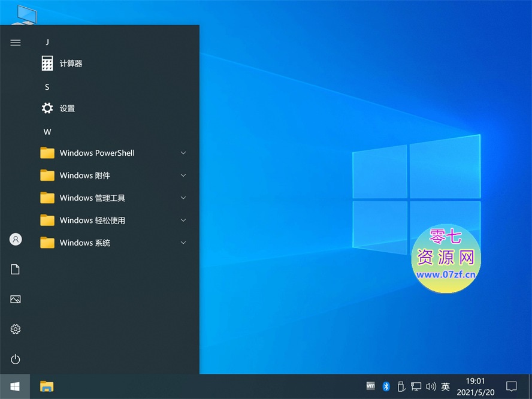Open the 计算器 calculator app
The image size is (532, 399).
click(71, 64)
